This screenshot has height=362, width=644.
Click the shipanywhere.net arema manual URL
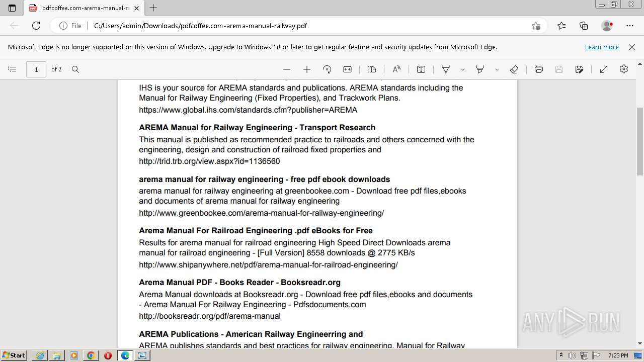(268, 264)
